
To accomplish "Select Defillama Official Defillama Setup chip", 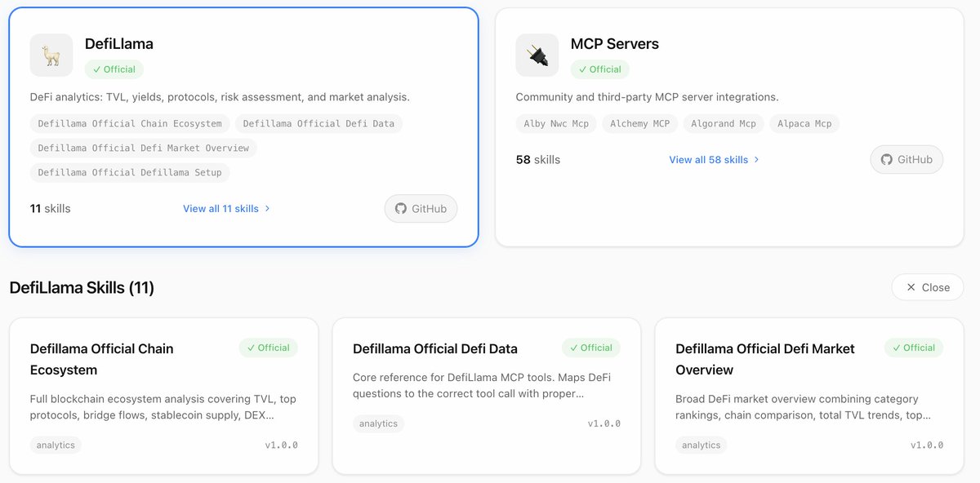I will point(130,173).
